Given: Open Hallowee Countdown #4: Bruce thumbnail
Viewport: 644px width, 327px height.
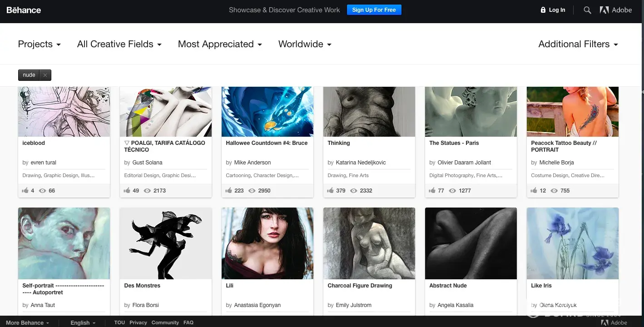Looking at the screenshot, I should pos(268,112).
